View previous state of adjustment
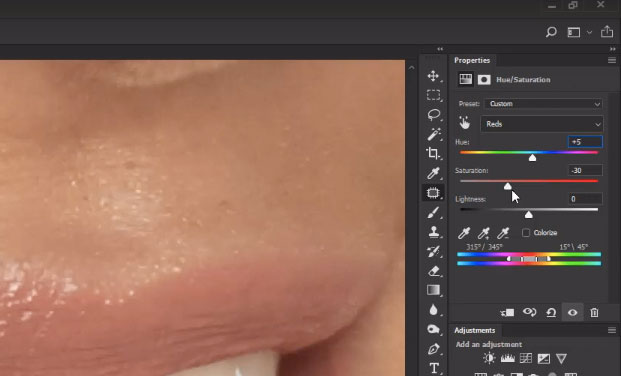Screen dimensions: 621x376 (x=530, y=312)
